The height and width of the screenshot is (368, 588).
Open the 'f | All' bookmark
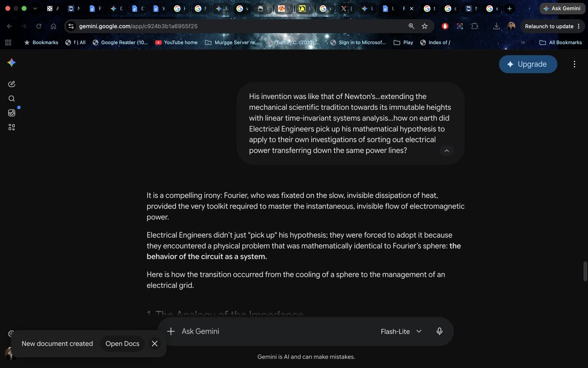tap(75, 43)
